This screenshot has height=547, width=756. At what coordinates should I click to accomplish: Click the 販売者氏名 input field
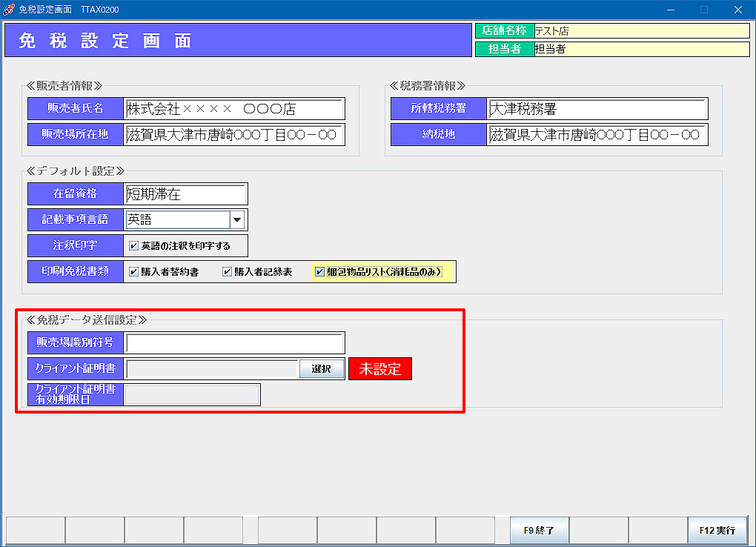point(234,109)
